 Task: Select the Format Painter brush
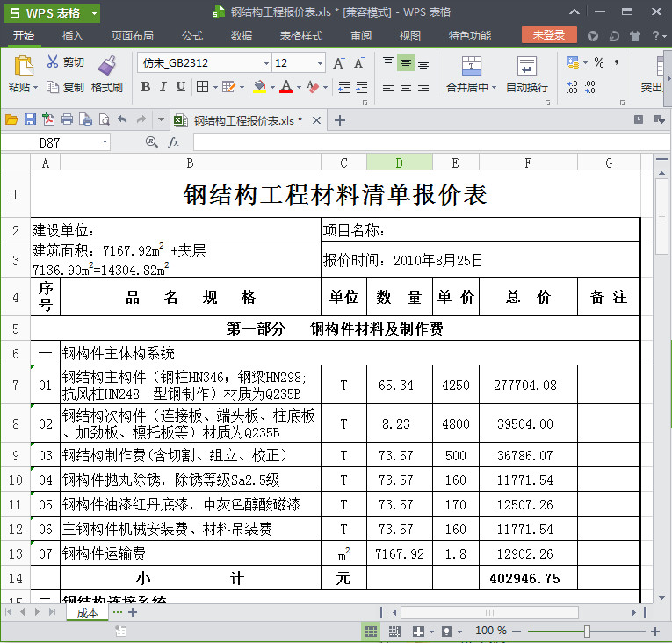pyautogui.click(x=107, y=65)
